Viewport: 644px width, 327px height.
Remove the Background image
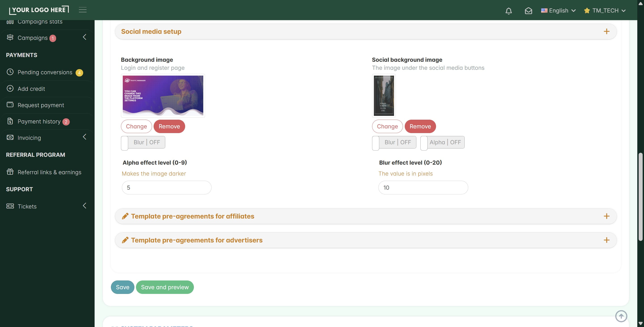coord(169,127)
